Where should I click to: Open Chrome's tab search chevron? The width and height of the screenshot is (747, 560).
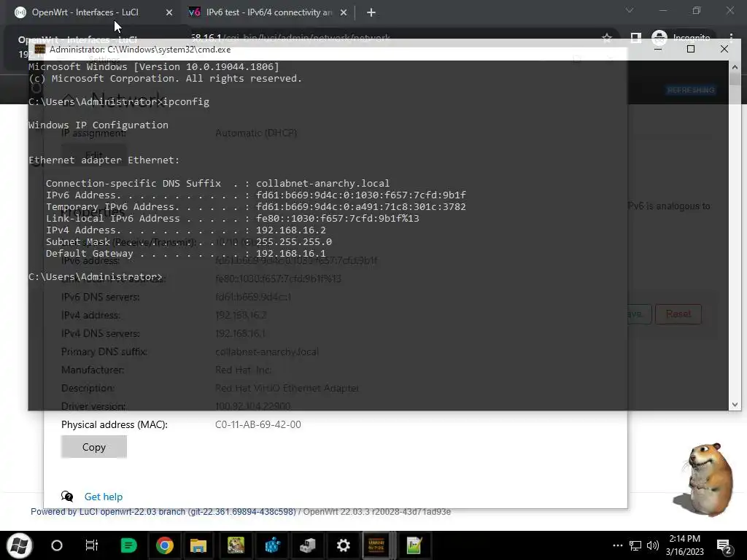tap(630, 10)
